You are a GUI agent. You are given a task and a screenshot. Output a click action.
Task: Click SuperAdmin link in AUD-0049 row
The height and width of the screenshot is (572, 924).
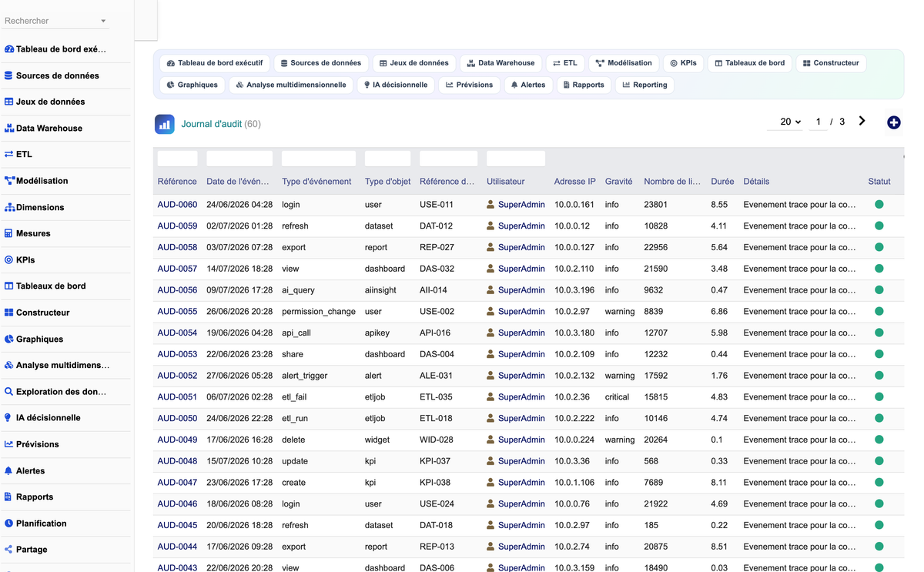(x=521, y=440)
